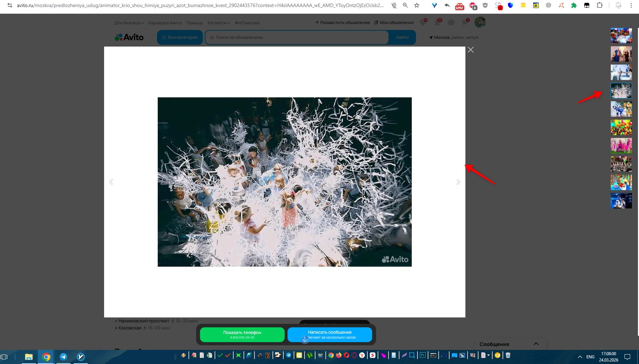Go to next photo with right arrow
The width and height of the screenshot is (639, 364).
tap(458, 182)
